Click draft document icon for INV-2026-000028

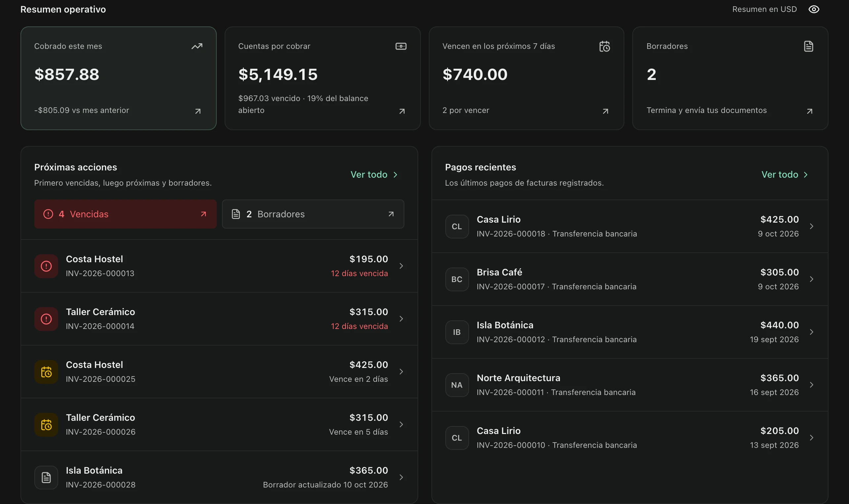pyautogui.click(x=46, y=478)
